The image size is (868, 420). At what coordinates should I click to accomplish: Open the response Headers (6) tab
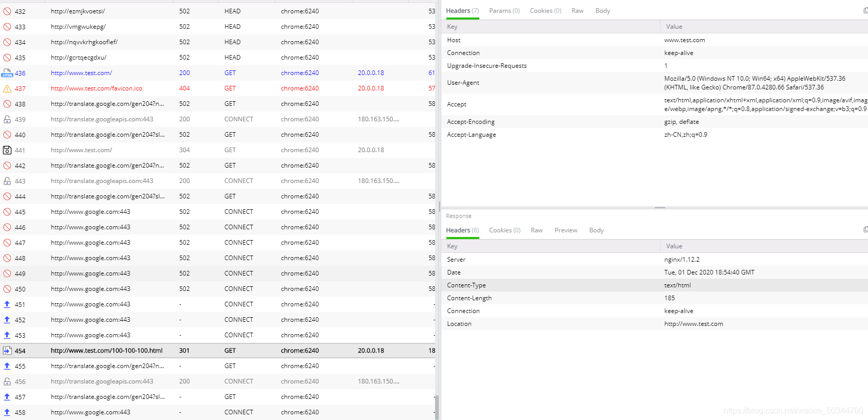[x=462, y=230]
